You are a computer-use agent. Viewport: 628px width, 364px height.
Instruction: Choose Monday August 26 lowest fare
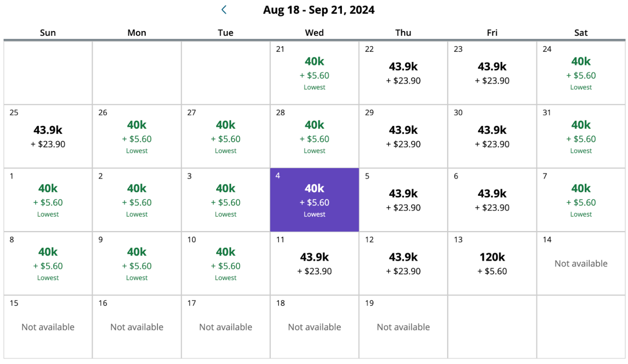click(137, 136)
